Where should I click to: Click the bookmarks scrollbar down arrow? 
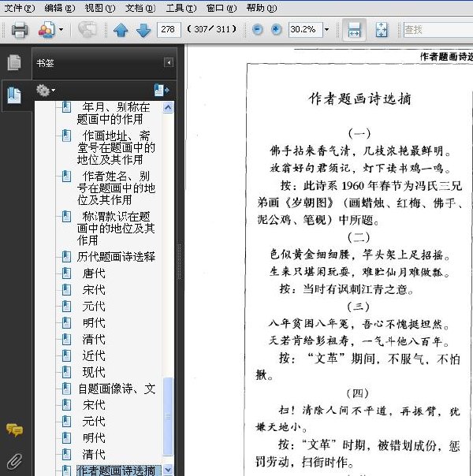(168, 470)
